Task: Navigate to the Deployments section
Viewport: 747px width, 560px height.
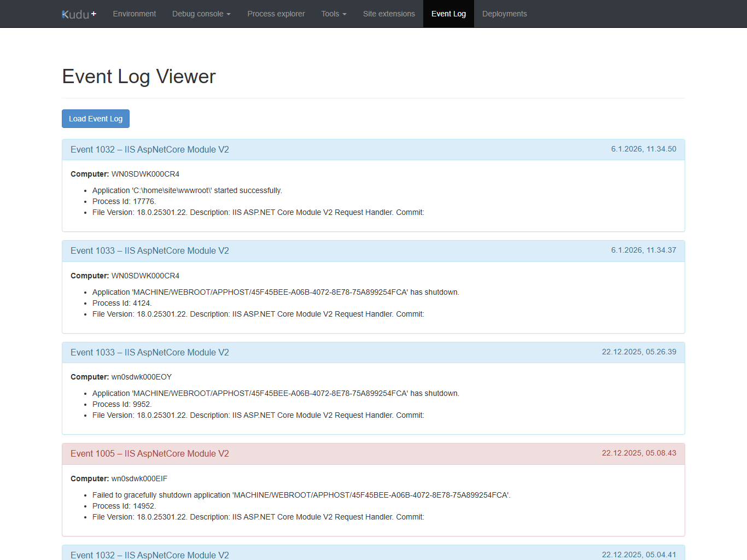Action: coord(504,14)
